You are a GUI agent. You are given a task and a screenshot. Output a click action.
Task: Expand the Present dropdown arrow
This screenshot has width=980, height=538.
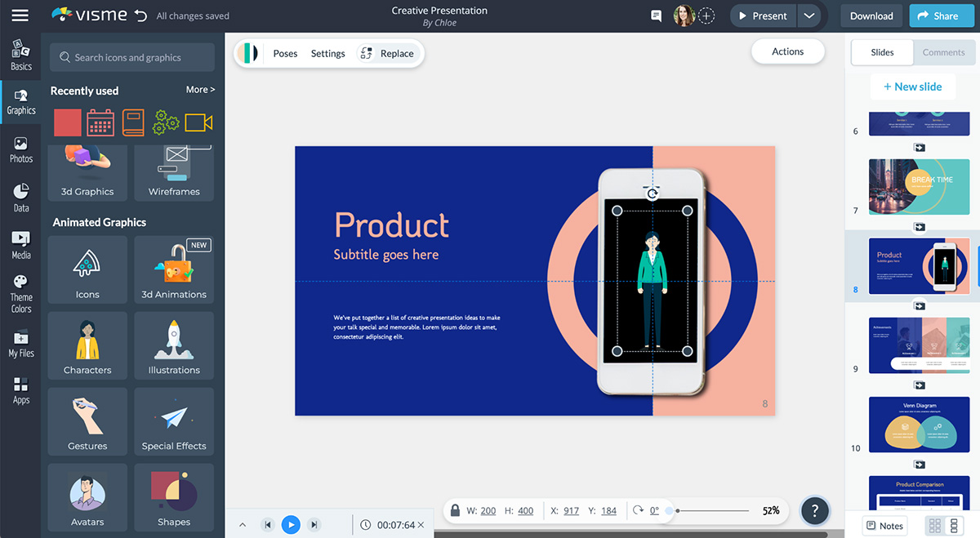[808, 16]
